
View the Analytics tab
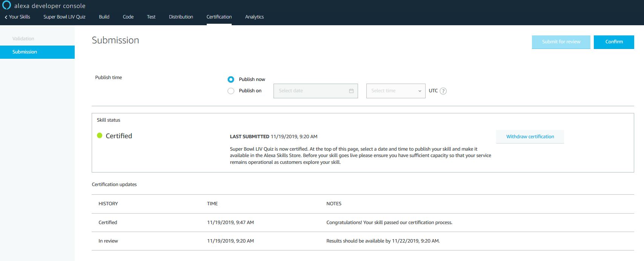[x=254, y=17]
